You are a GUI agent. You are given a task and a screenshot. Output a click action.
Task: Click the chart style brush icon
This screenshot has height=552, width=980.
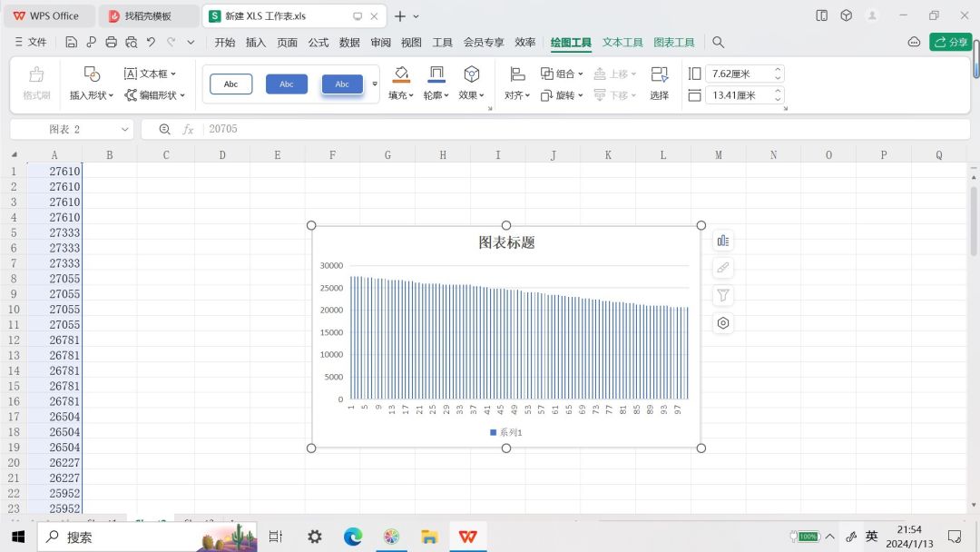click(723, 268)
